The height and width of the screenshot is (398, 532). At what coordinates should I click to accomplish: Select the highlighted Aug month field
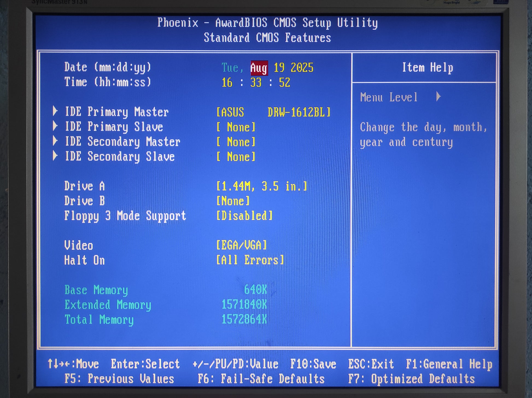click(x=259, y=68)
